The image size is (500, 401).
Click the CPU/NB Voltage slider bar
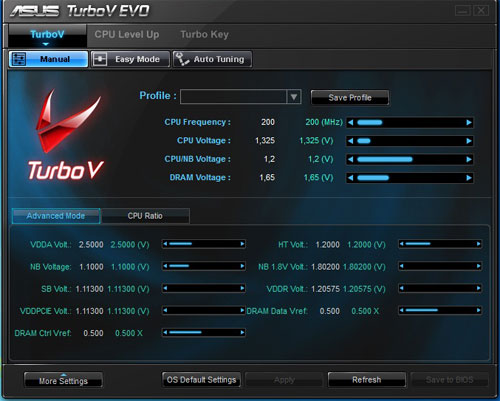[410, 159]
